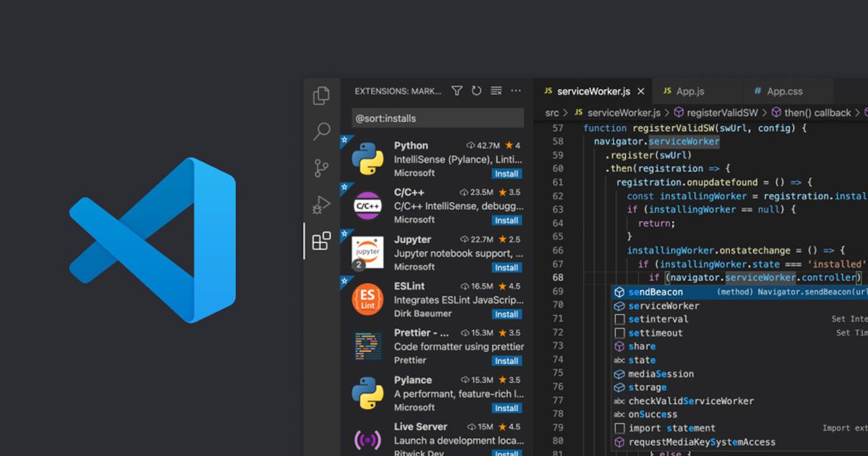Open the Search view icon
This screenshot has height=456, width=868.
[x=320, y=131]
